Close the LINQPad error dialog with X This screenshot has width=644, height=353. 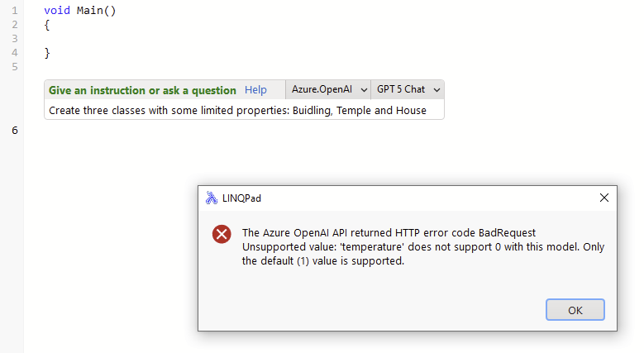(x=603, y=198)
